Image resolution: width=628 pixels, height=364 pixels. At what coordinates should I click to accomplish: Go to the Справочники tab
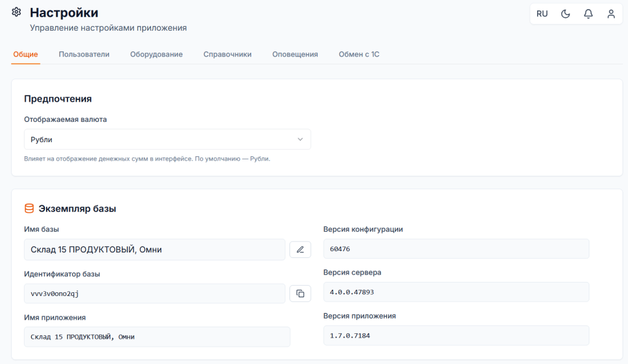228,54
